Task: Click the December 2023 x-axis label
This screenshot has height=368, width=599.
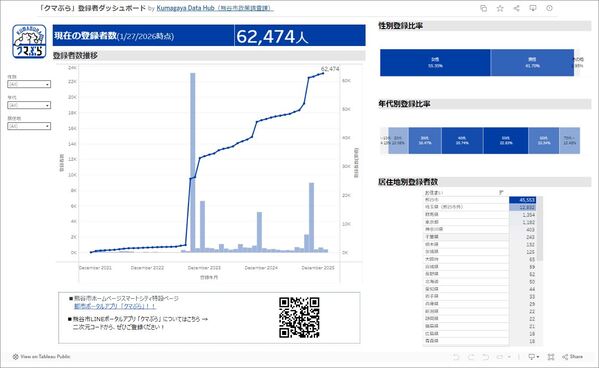Action: [x=204, y=268]
